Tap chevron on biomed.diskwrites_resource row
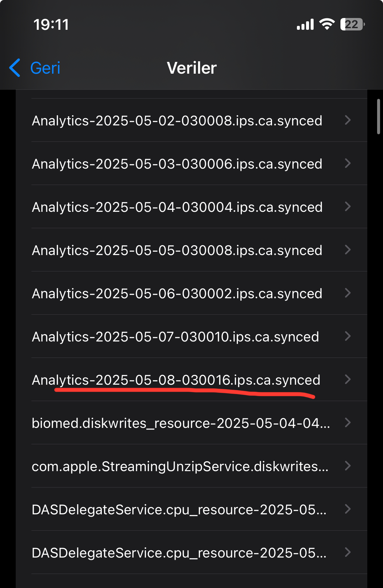The width and height of the screenshot is (383, 588). (x=348, y=423)
